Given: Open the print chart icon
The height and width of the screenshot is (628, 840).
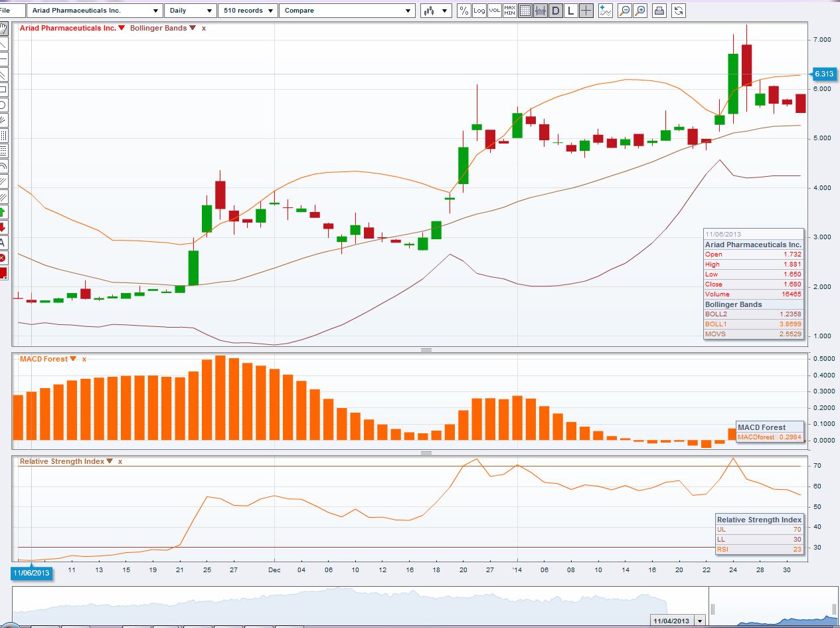Looking at the screenshot, I should (x=659, y=10).
